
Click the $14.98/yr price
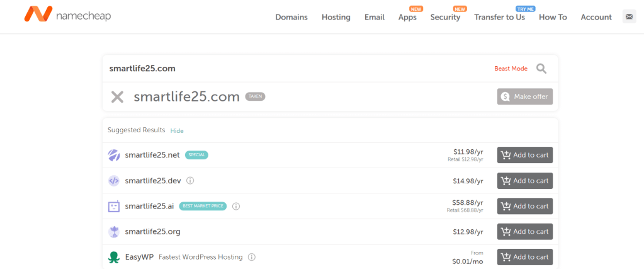468,181
